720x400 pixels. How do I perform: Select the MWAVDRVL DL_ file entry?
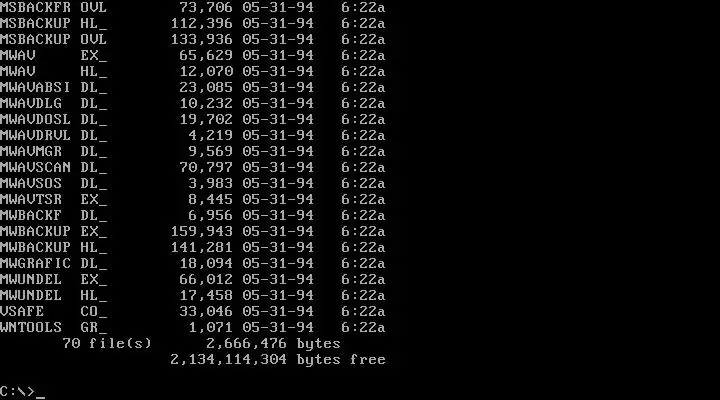click(x=192, y=135)
